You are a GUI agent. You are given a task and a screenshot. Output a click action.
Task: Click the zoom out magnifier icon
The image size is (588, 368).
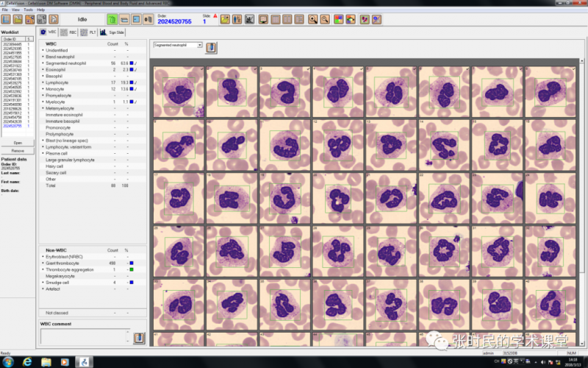(x=325, y=19)
